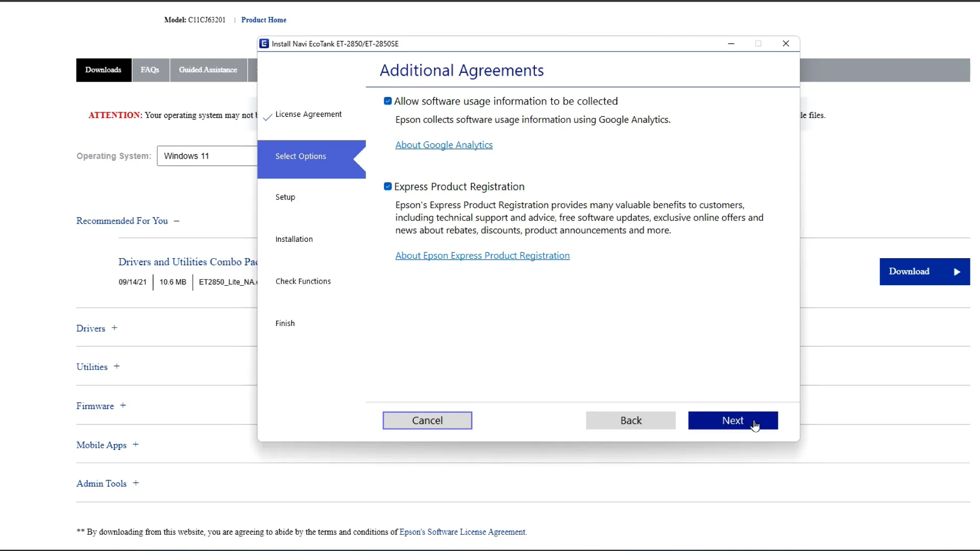Click the Next button to proceed
The width and height of the screenshot is (980, 551).
733,420
